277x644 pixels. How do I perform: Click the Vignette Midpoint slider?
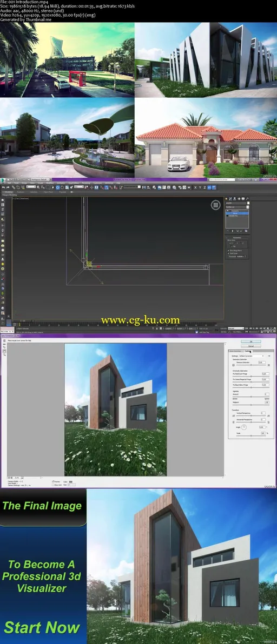click(251, 405)
